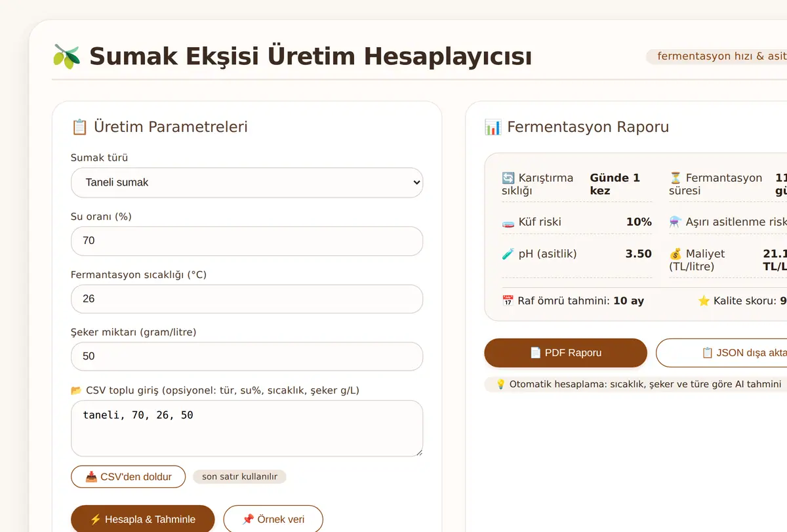Click the 'Şeker miktarı (gram/litre)' label

[x=134, y=333]
